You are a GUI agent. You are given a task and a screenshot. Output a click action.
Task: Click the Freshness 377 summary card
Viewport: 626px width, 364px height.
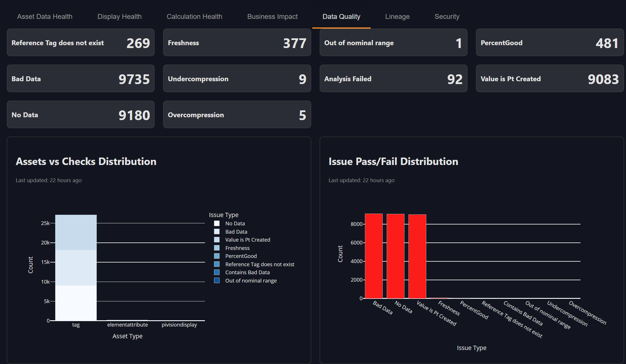[x=237, y=42]
